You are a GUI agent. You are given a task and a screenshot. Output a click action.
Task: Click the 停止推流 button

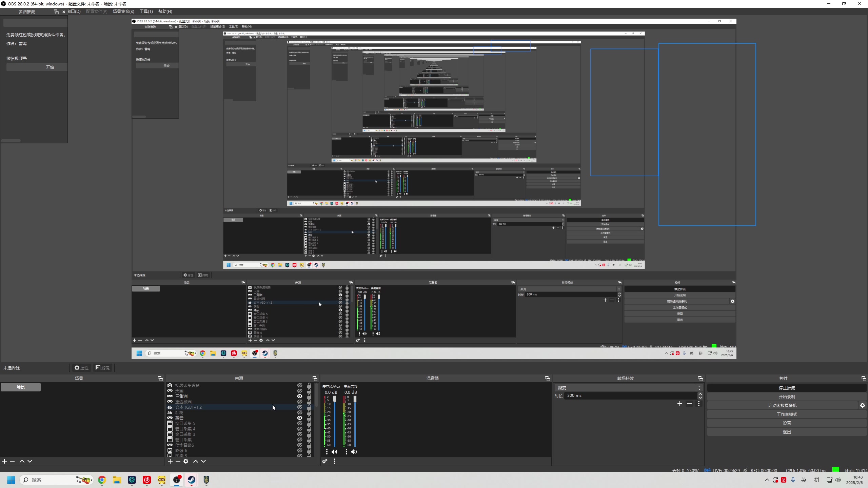pos(787,388)
